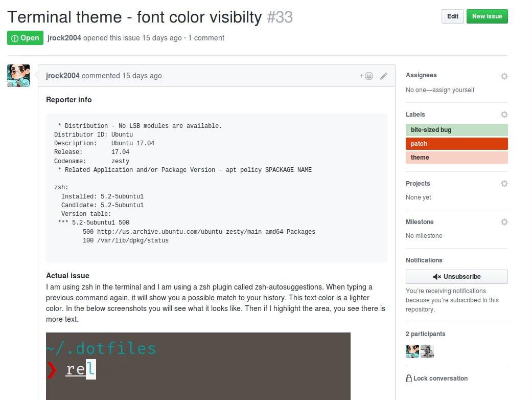This screenshot has height=400, width=532.
Task: Open the Labels settings gear
Action: coord(504,115)
